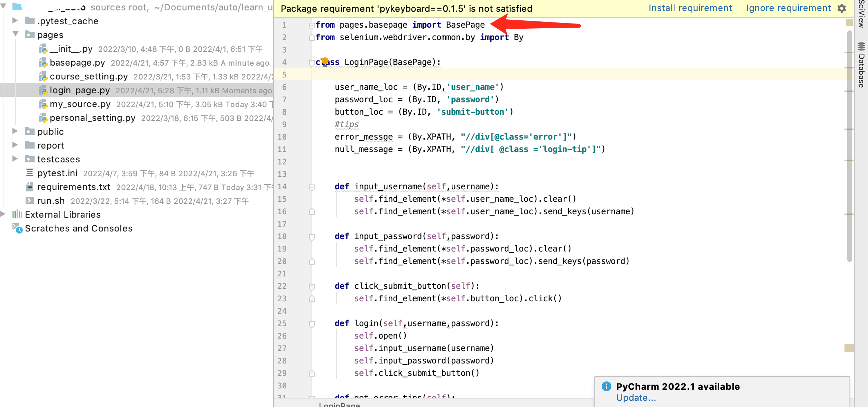Screen dimensions: 868x407
Task: Click the #tips comment on line 9
Action: point(347,124)
